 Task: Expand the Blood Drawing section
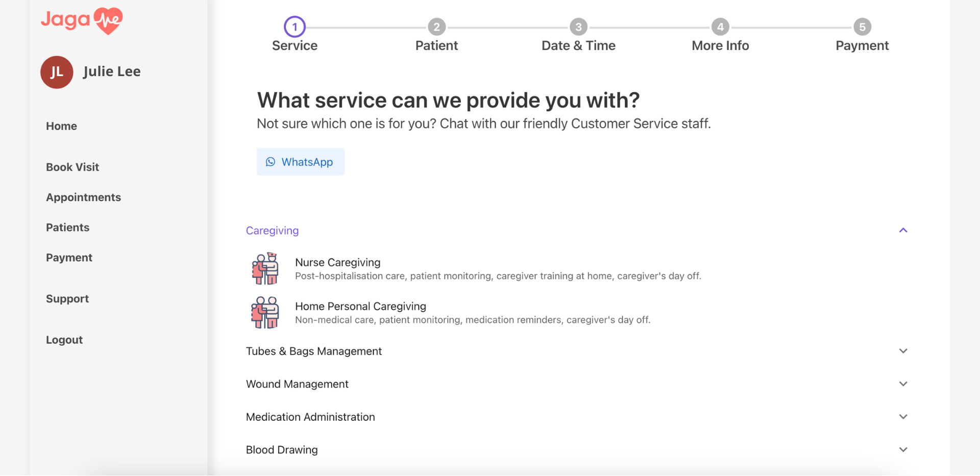click(903, 450)
